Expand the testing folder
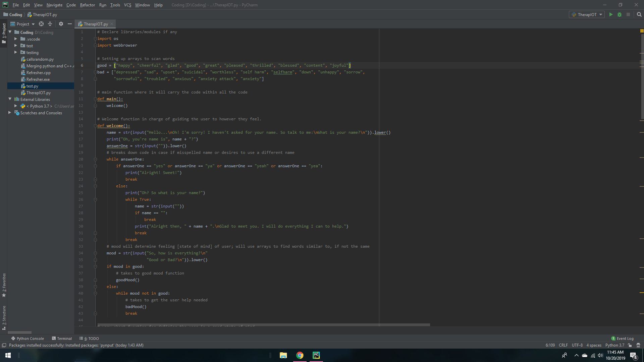Image resolution: width=644 pixels, height=362 pixels. coord(15,52)
